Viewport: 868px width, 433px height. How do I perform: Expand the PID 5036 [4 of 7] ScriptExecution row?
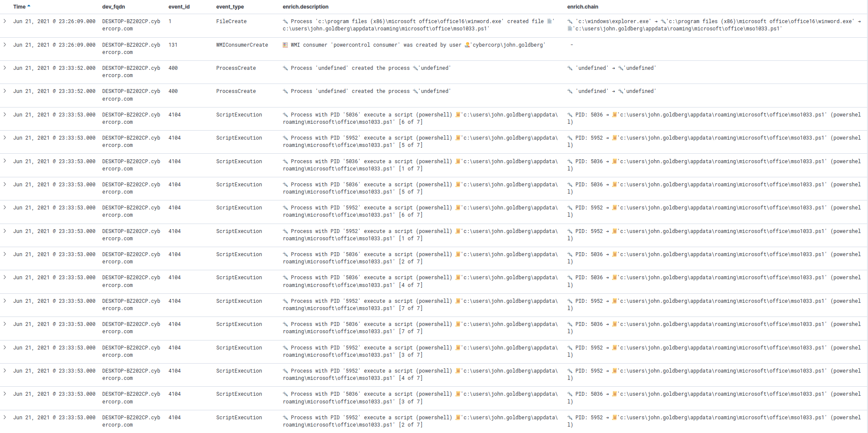point(5,277)
